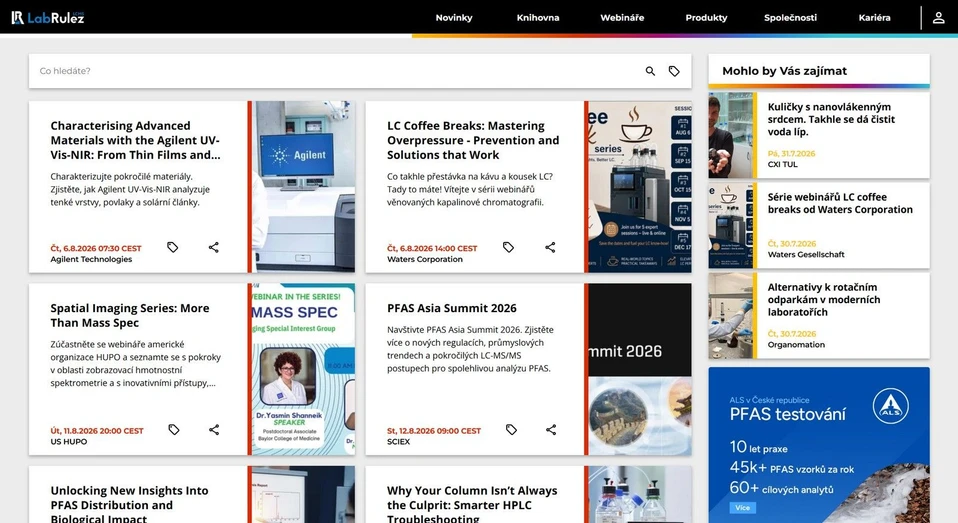Click date 'Čt, 6.8.2026 07:30 CEST'
This screenshot has height=523, width=958.
[96, 248]
